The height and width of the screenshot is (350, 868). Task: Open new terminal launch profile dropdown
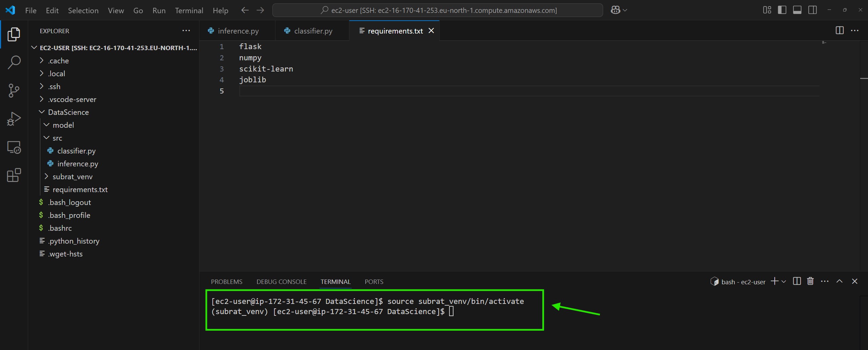[784, 282]
